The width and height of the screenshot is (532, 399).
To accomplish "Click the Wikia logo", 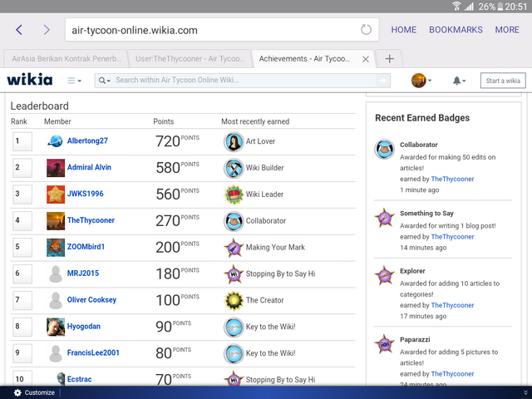I will [30, 80].
